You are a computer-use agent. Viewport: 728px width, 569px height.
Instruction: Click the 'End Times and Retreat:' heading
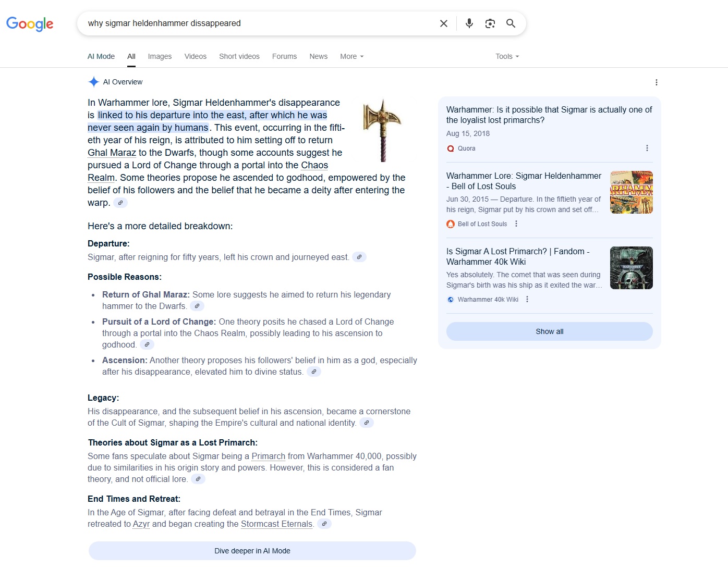[x=134, y=499]
